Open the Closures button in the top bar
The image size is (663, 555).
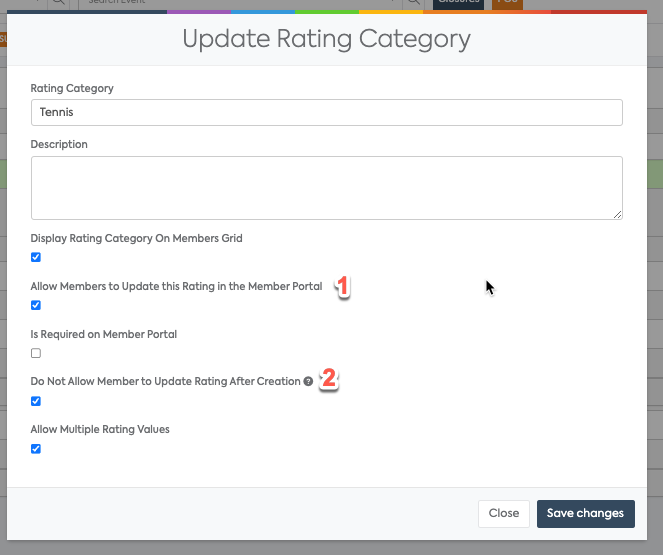click(458, 3)
